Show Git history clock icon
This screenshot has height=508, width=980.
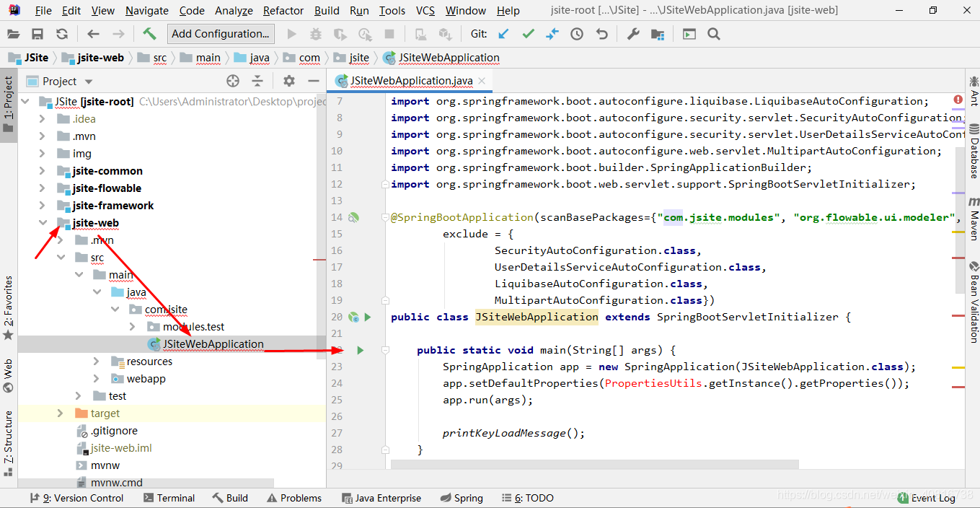point(577,34)
